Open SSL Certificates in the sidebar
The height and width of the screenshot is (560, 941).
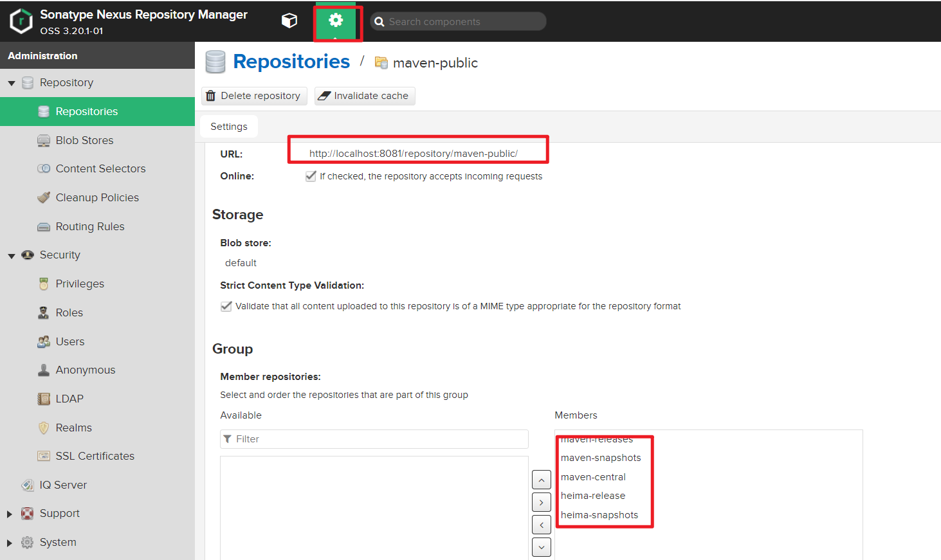click(x=97, y=456)
